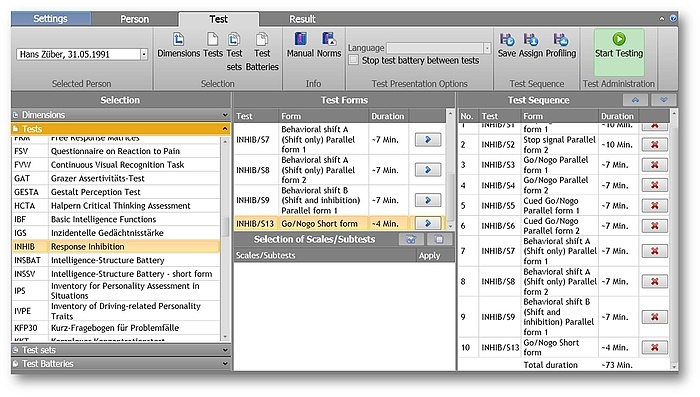The width and height of the screenshot is (700, 397).
Task: Collapse the ribbon with the up arrow
Action: click(662, 18)
